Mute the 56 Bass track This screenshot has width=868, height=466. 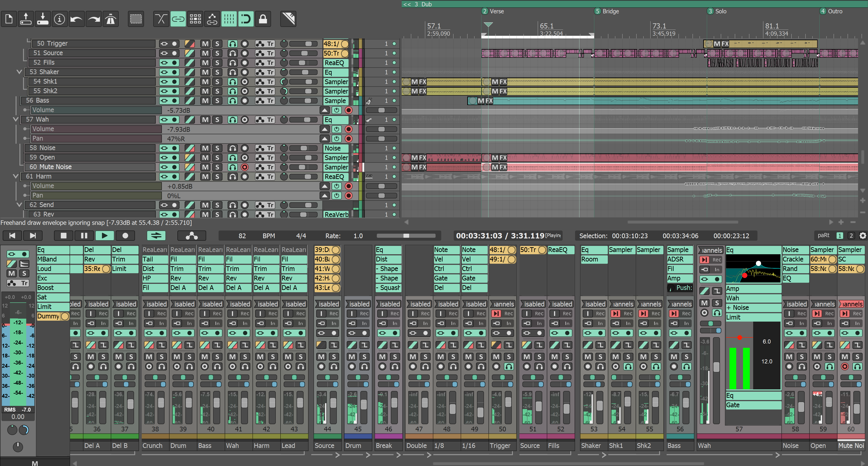[205, 100]
